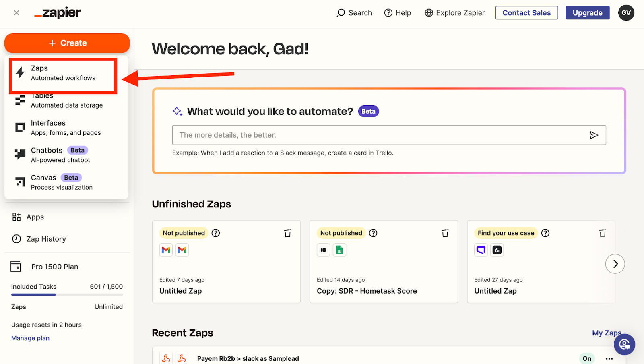Viewport: 644px width, 364px height.
Task: Open Explore Zapier link
Action: pyautogui.click(x=455, y=13)
